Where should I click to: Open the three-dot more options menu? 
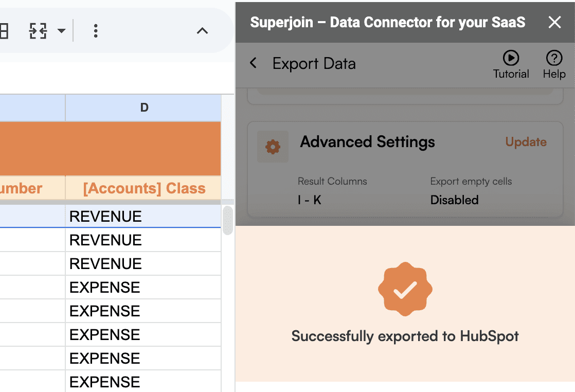click(x=95, y=31)
